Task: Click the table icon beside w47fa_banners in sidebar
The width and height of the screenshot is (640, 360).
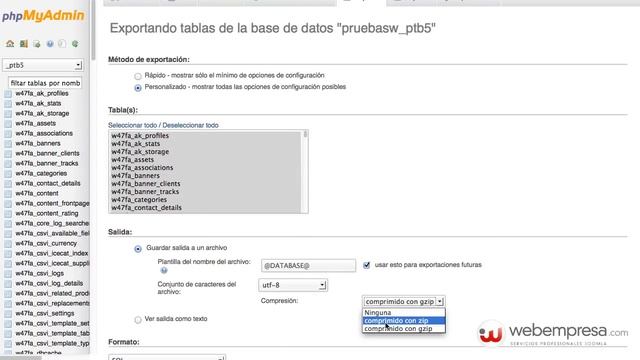Action: click(8, 144)
